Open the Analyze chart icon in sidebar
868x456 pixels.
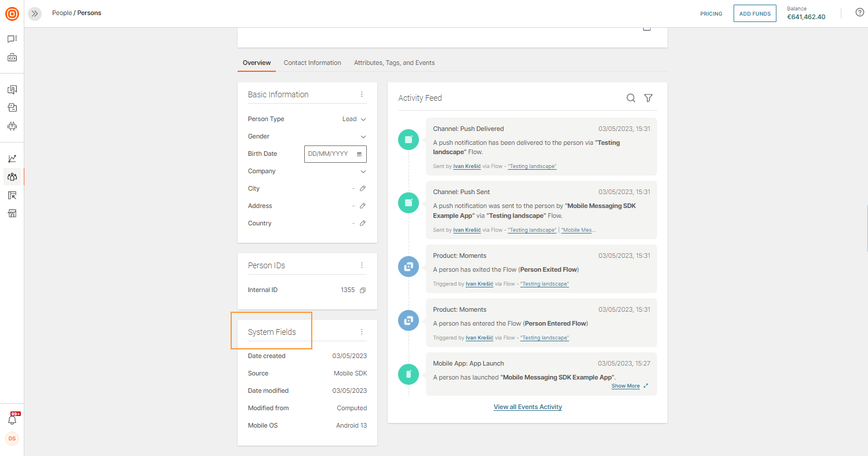pyautogui.click(x=12, y=159)
